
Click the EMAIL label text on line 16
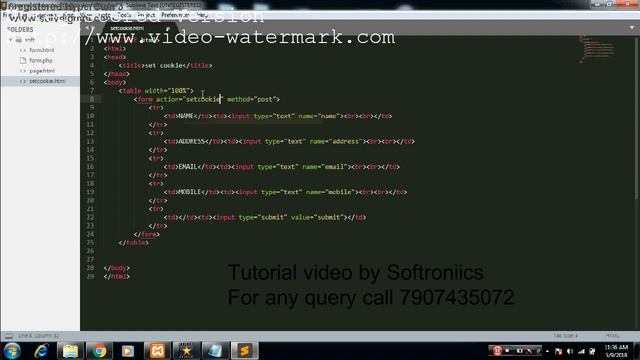click(188, 167)
